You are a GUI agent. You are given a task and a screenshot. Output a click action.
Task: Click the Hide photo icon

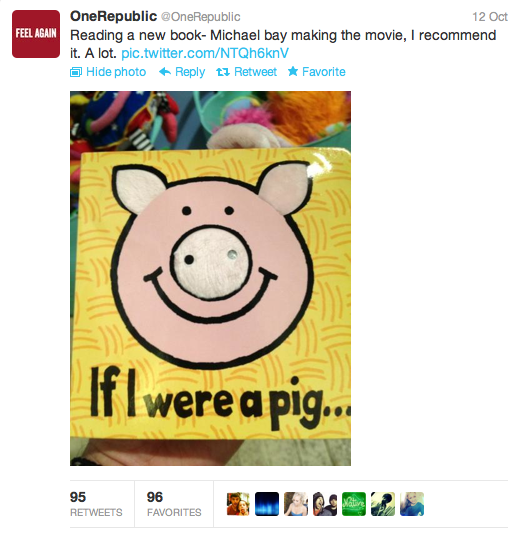tap(76, 72)
